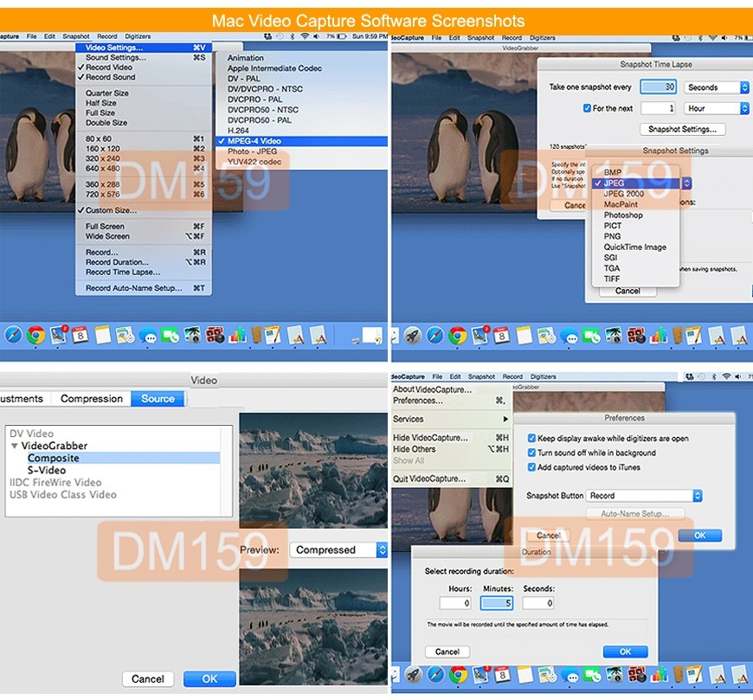Click OK in the Preferences dialog
This screenshot has width=753, height=700.
click(x=699, y=536)
